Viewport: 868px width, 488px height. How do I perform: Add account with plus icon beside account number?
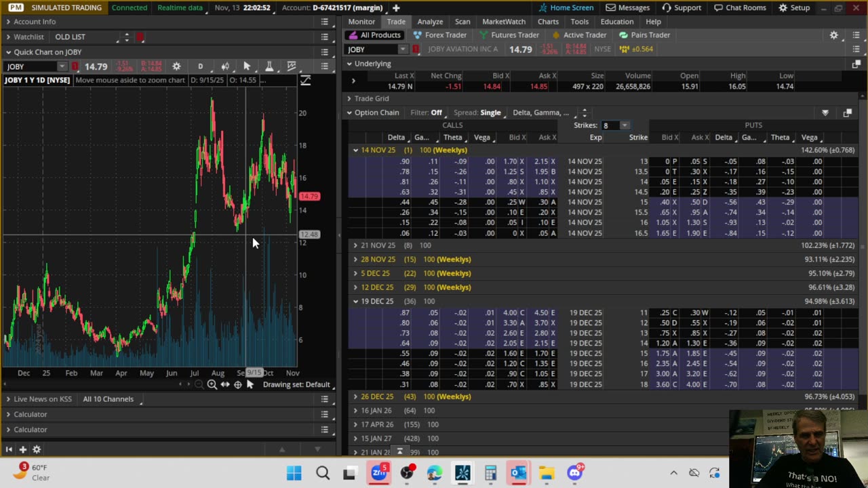coord(396,7)
